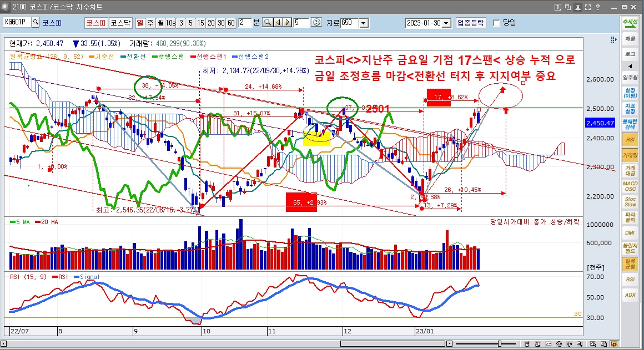Enable the 당일 checkbox
Screen dimensions: 644x350
(497, 23)
